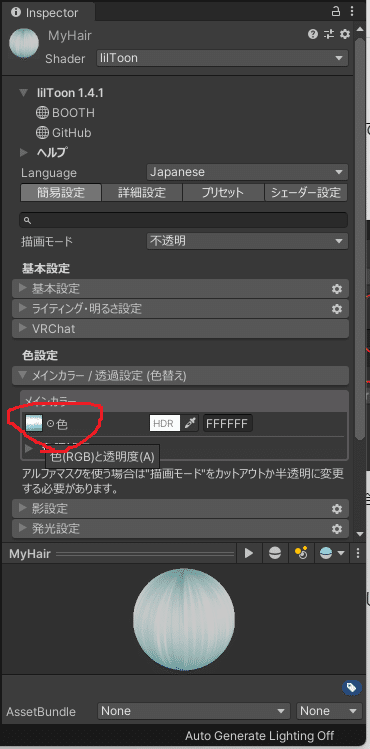
Task: Open the 描画モード 不透明 dropdown
Action: (x=247, y=241)
